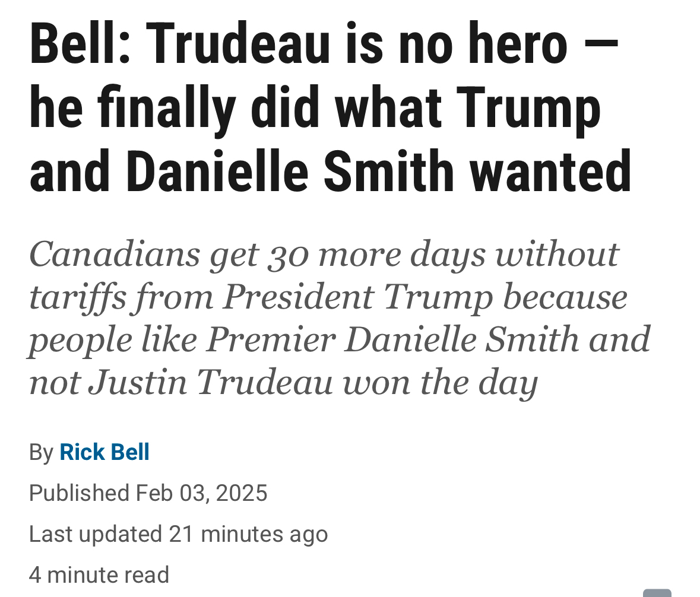The height and width of the screenshot is (597, 700).
Task: Click 'Danielle Smith' in the bold headline
Action: (x=290, y=172)
